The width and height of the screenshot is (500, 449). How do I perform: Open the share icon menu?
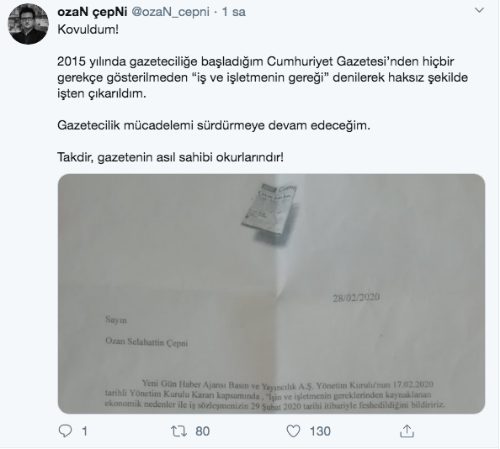click(407, 431)
